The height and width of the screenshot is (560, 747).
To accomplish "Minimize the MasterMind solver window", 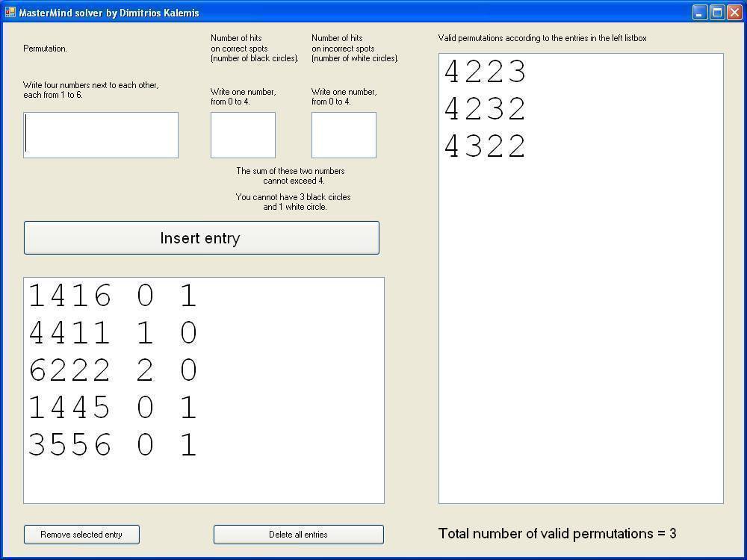I will coord(699,13).
